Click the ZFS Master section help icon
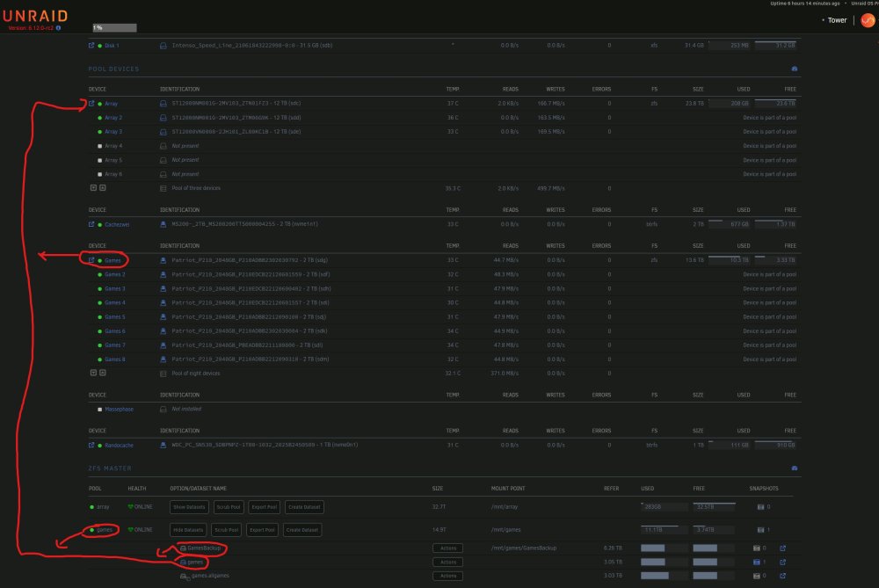Viewport: 879px width, 588px height. pos(795,468)
